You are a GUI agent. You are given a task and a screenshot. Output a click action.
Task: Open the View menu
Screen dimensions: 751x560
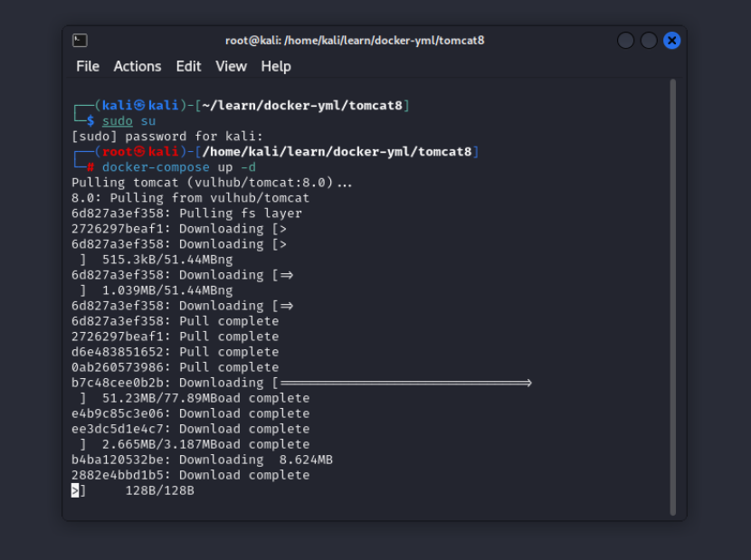231,66
